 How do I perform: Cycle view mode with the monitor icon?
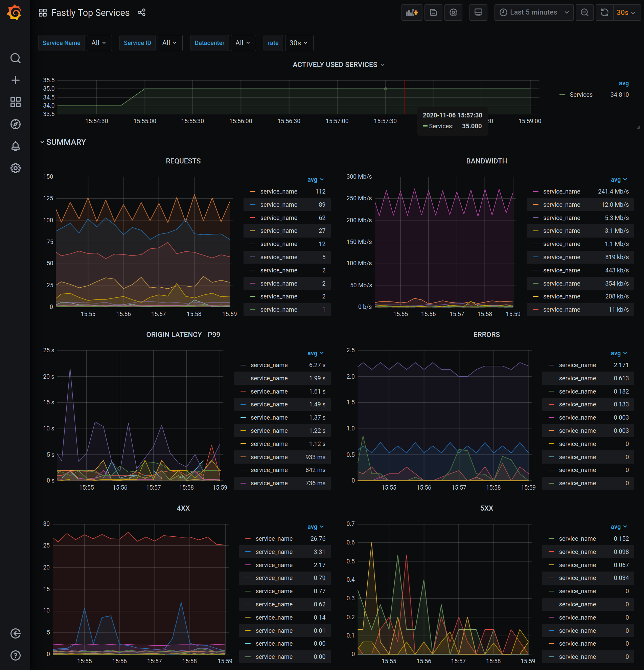point(478,13)
